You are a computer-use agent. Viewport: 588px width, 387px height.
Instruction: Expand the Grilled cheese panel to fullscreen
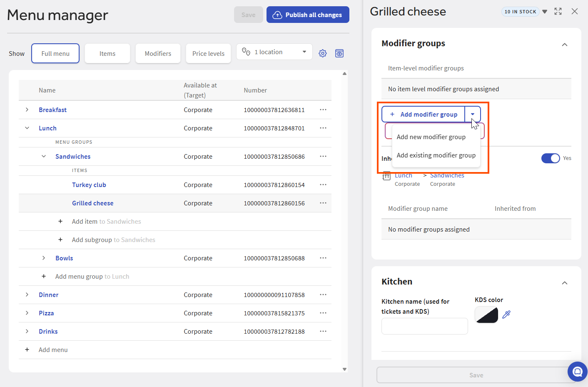tap(558, 12)
